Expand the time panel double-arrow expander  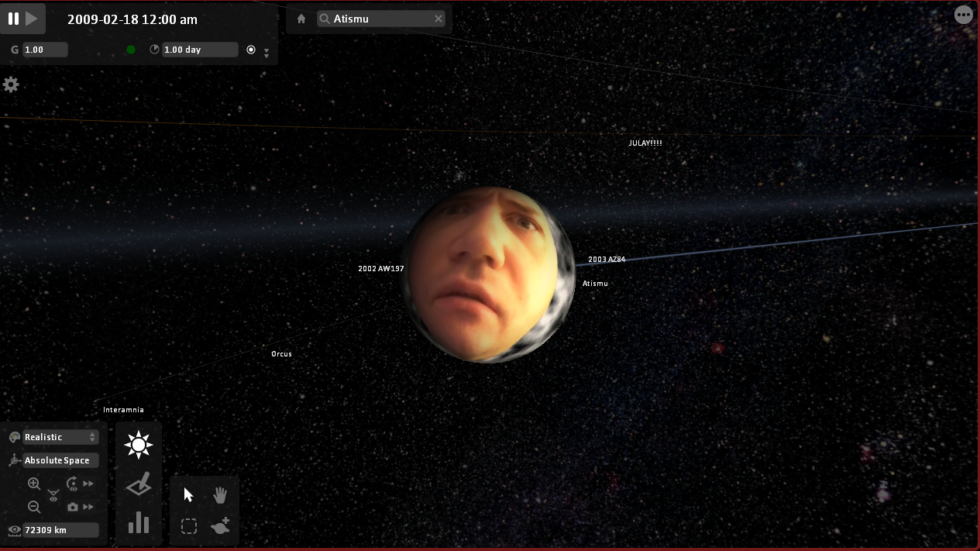(x=266, y=53)
